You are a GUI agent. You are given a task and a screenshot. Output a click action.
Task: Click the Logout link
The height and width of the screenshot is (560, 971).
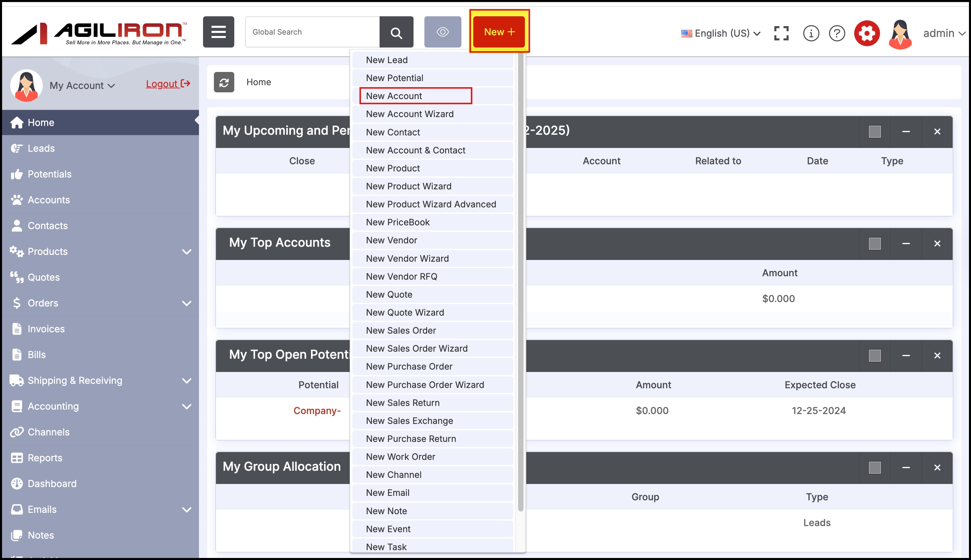(168, 84)
